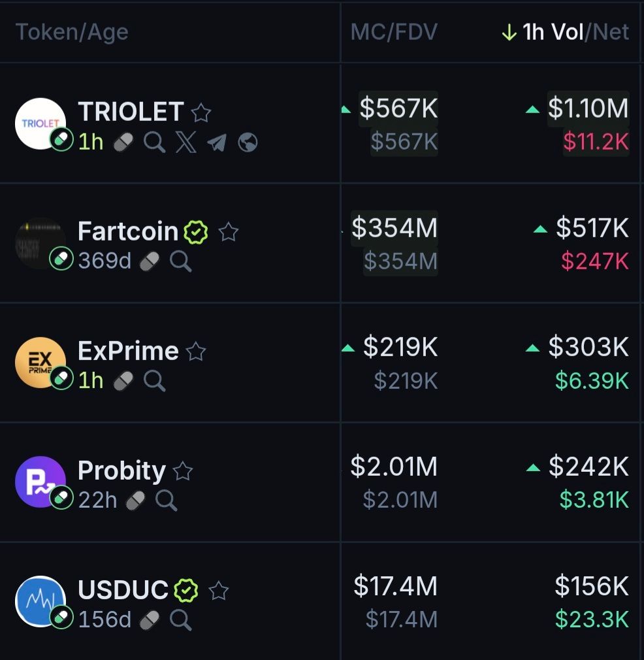Open TRIOLET's website globe icon

248,142
